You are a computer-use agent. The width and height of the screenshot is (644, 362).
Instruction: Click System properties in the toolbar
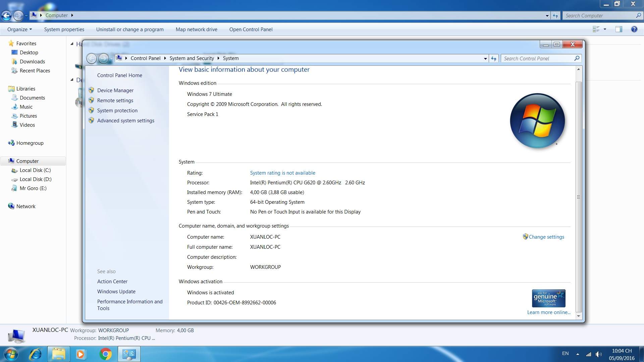pyautogui.click(x=64, y=29)
